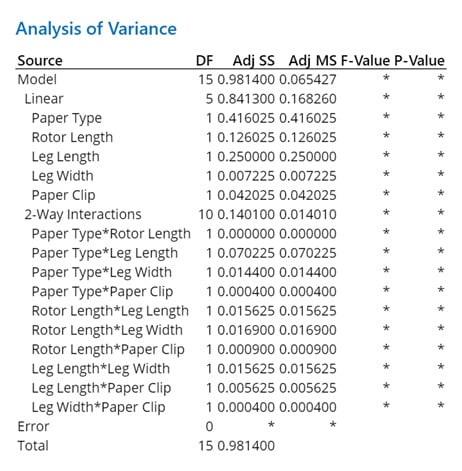Click the Leg Length Adj SS value 0.250000

pos(246,157)
